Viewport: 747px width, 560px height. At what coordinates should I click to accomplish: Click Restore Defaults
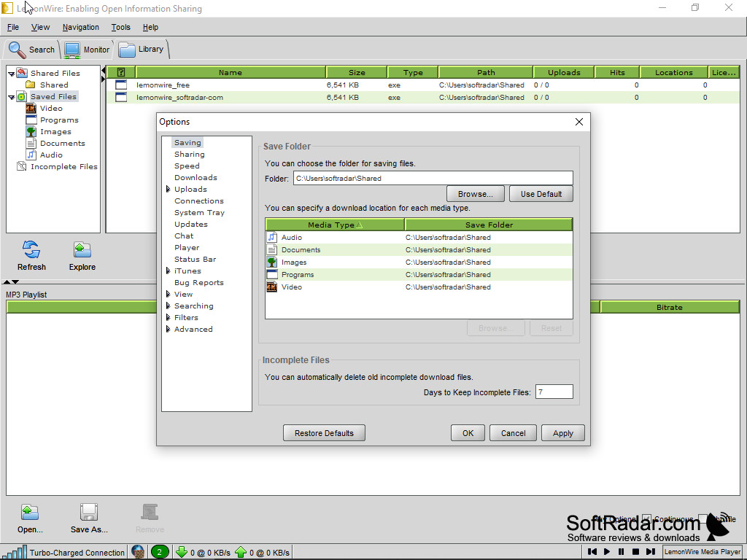pos(324,433)
